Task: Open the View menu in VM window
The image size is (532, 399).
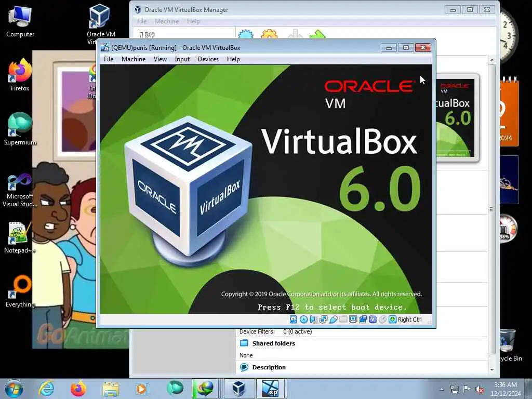Action: [160, 59]
